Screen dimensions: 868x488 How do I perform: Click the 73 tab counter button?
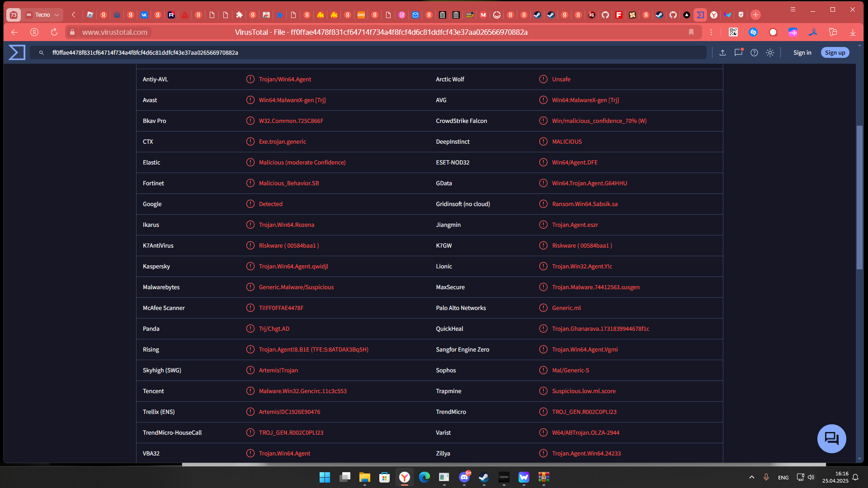click(x=14, y=15)
